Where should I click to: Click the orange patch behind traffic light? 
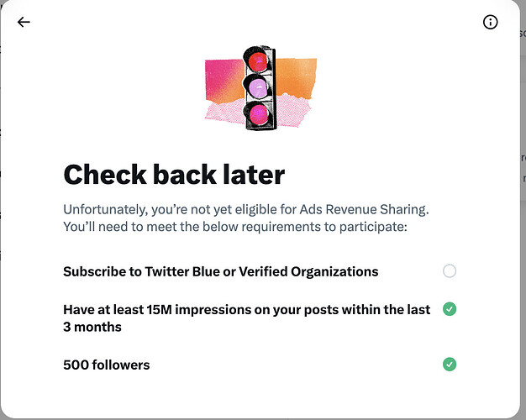296,77
